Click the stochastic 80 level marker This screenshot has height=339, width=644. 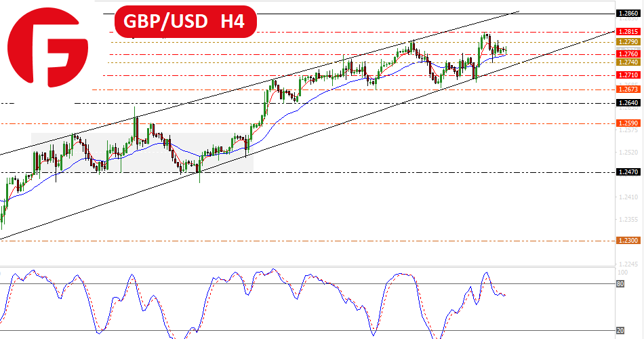point(620,283)
